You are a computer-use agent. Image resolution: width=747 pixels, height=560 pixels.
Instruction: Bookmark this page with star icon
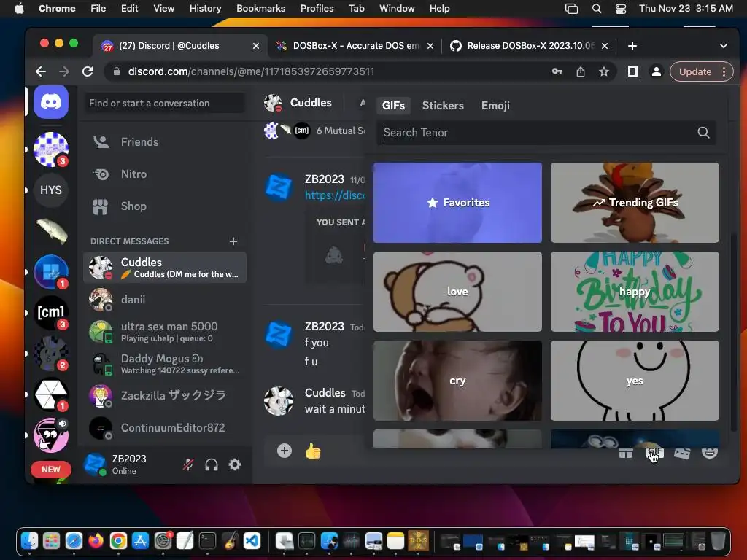click(x=604, y=71)
